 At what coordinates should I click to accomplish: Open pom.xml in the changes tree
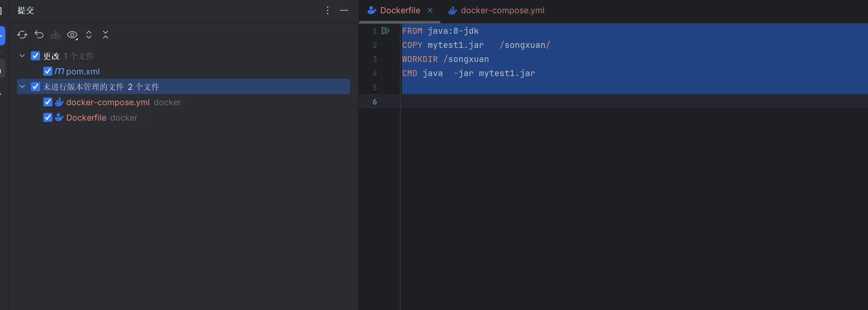click(83, 71)
